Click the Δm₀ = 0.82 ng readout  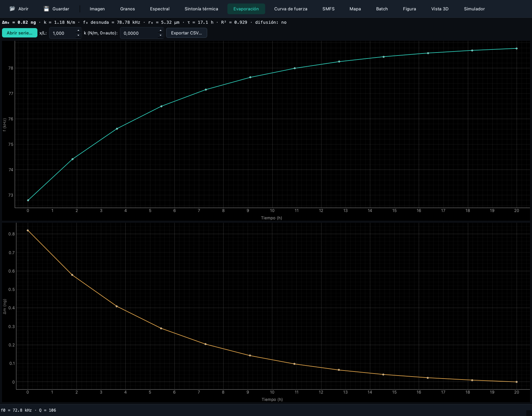coord(19,22)
